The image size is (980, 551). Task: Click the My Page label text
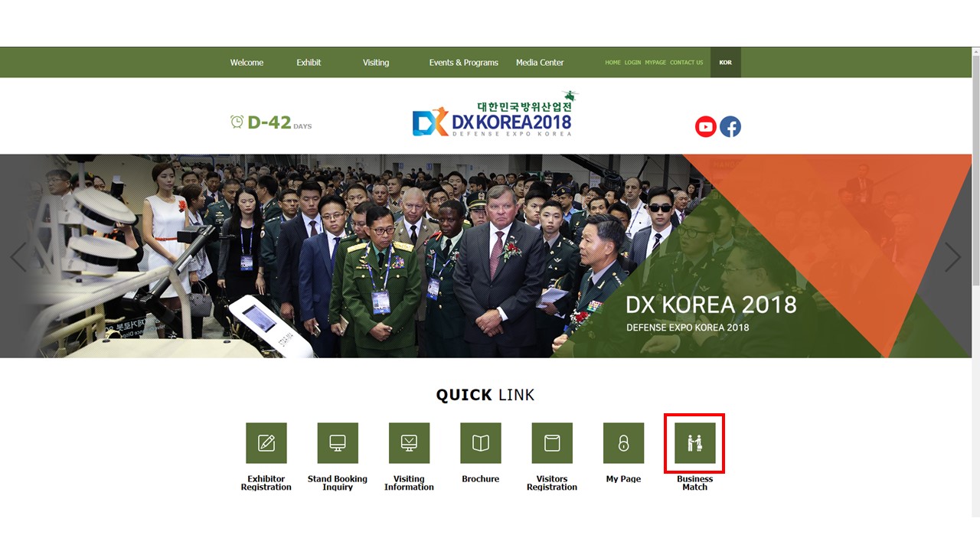click(x=623, y=479)
